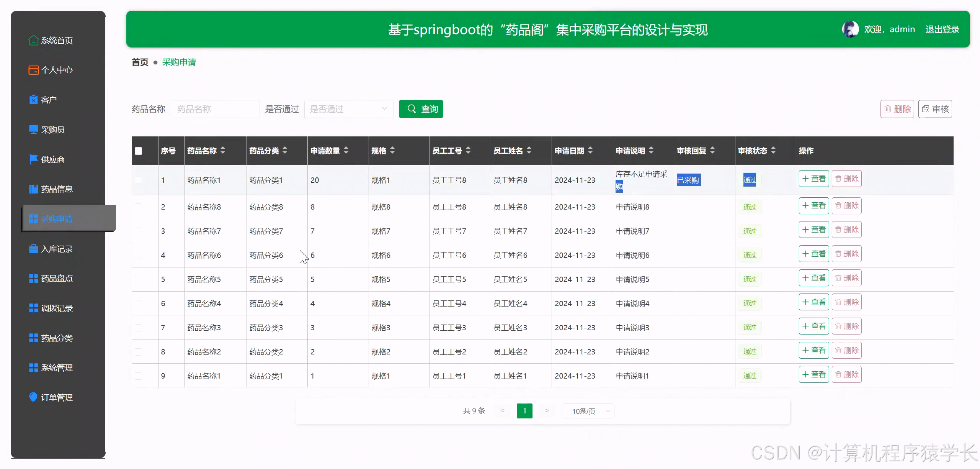Image resolution: width=980 pixels, height=469 pixels.
Task: Select the 系统首页 home icon in sidebar
Action: click(x=33, y=40)
